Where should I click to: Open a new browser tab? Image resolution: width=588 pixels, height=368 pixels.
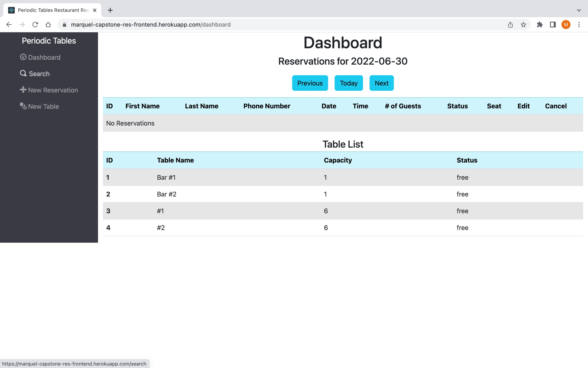110,10
